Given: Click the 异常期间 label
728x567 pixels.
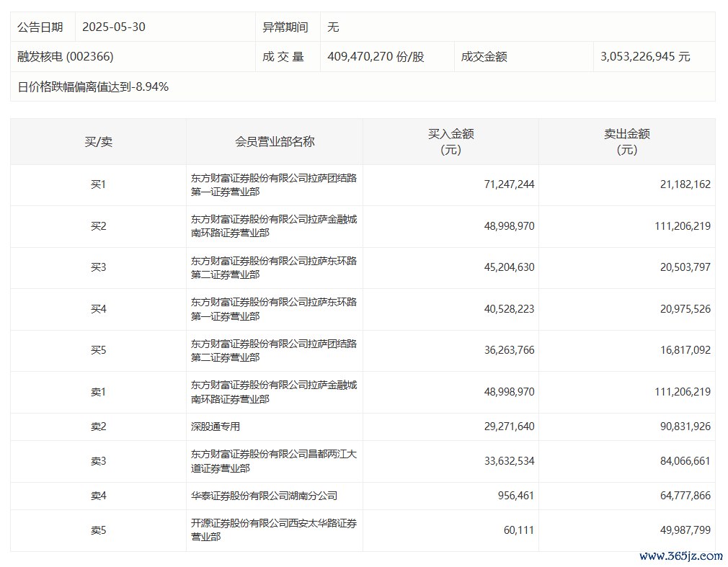Looking at the screenshot, I should pyautogui.click(x=285, y=27).
